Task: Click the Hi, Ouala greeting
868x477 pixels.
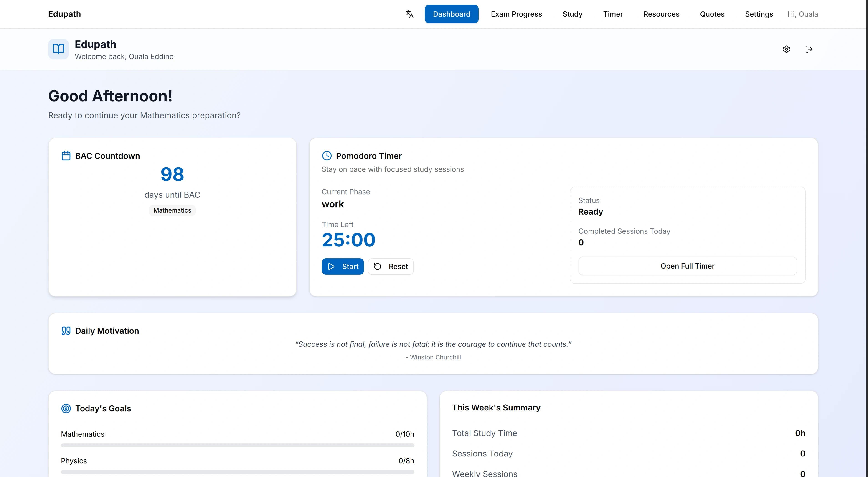Action: coord(803,14)
